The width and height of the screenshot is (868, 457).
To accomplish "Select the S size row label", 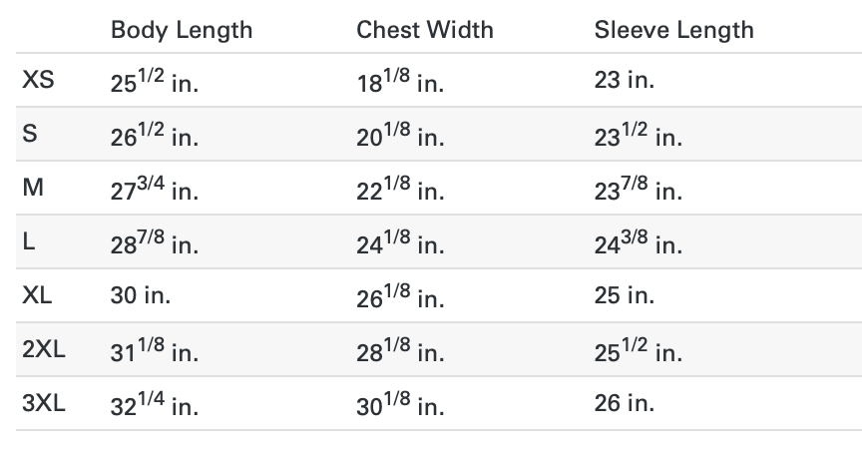I will tap(30, 135).
